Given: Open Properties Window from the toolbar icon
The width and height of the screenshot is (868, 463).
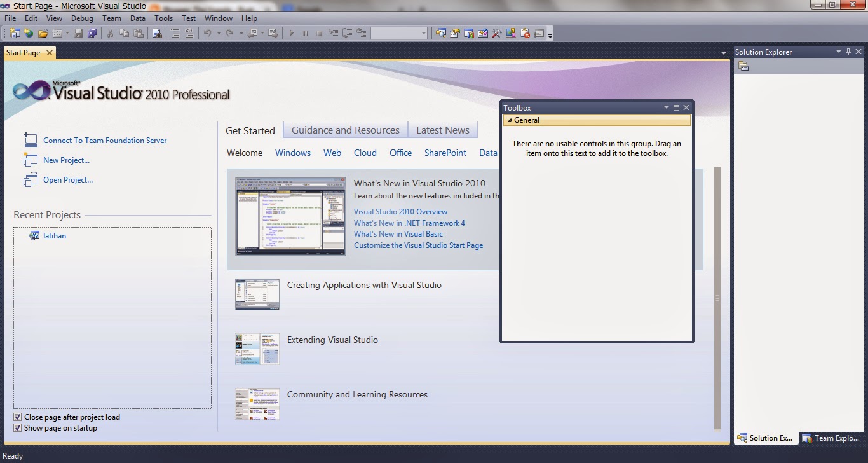Looking at the screenshot, I should (x=455, y=33).
